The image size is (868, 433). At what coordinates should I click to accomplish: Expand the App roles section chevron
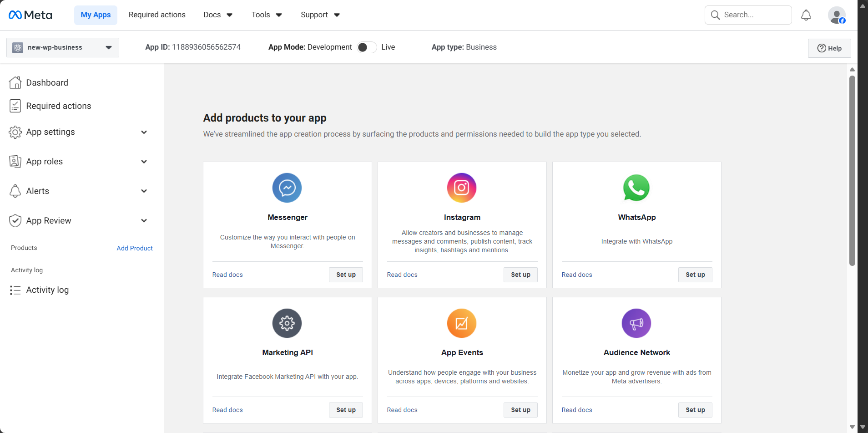coord(144,162)
